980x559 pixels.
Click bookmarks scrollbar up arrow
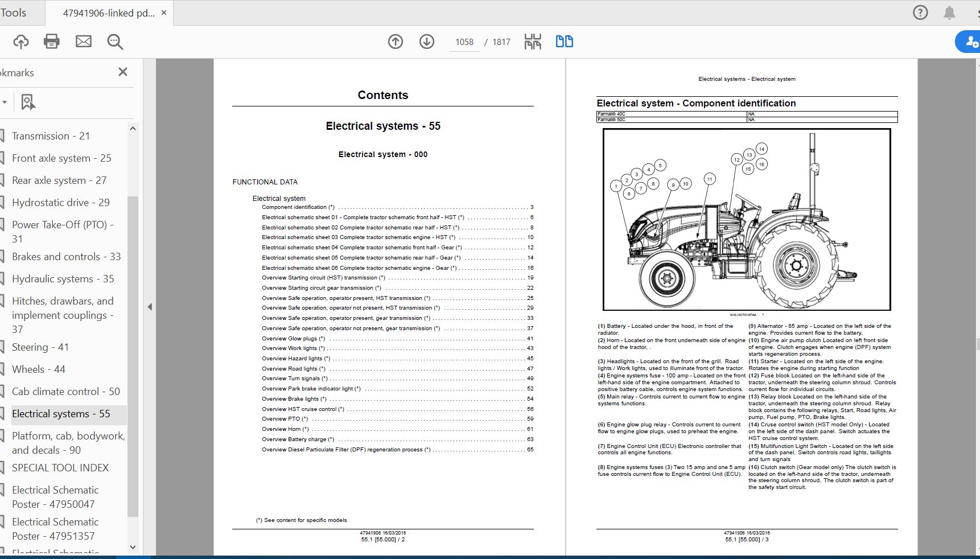(133, 129)
